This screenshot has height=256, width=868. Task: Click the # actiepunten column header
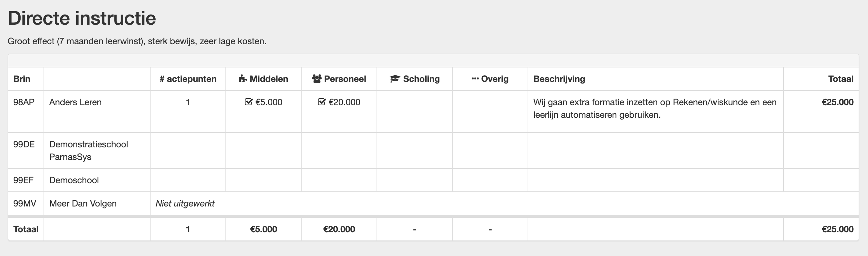coord(188,79)
